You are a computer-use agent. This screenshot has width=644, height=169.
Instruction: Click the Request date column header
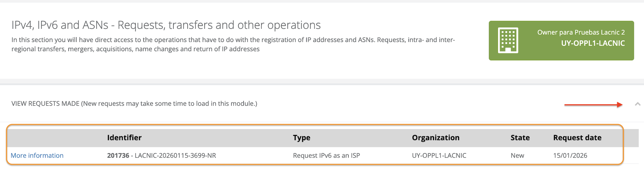(577, 138)
